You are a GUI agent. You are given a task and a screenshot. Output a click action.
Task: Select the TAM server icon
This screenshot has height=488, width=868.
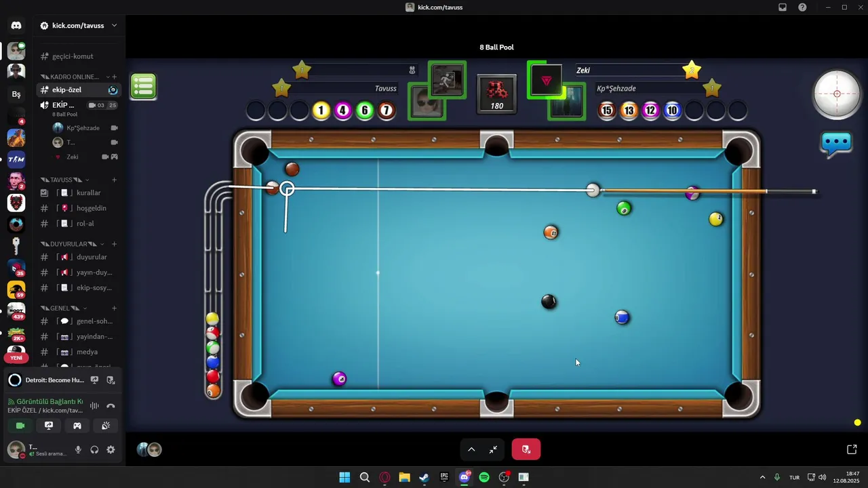click(16, 159)
